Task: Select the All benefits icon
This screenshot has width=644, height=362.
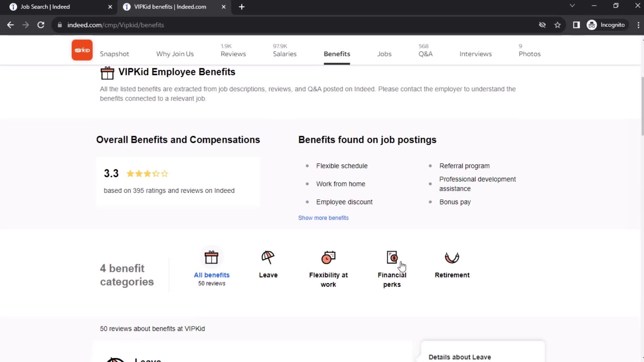Action: [x=211, y=257]
